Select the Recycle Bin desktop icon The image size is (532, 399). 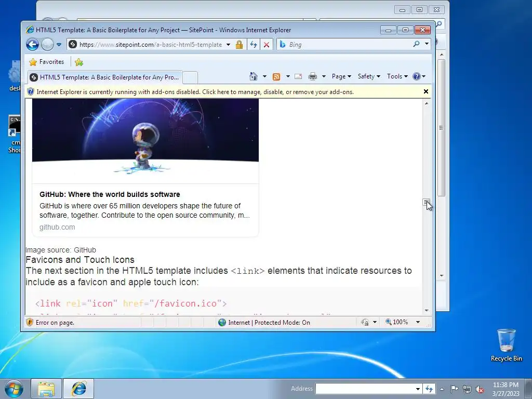pyautogui.click(x=506, y=345)
